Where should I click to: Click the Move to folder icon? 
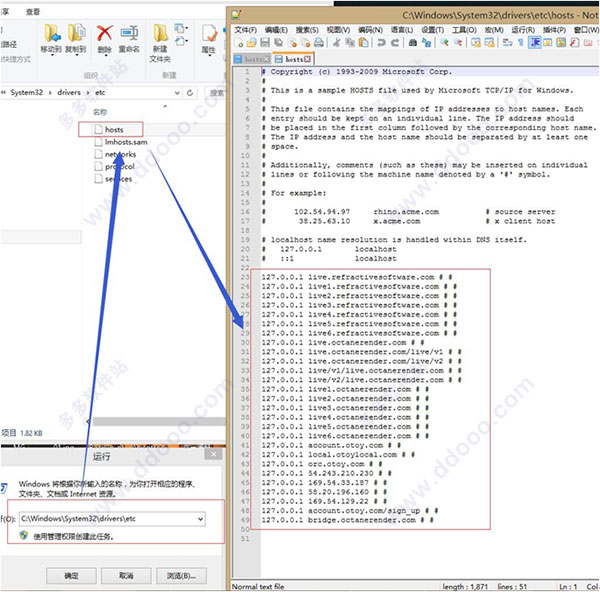(52, 33)
